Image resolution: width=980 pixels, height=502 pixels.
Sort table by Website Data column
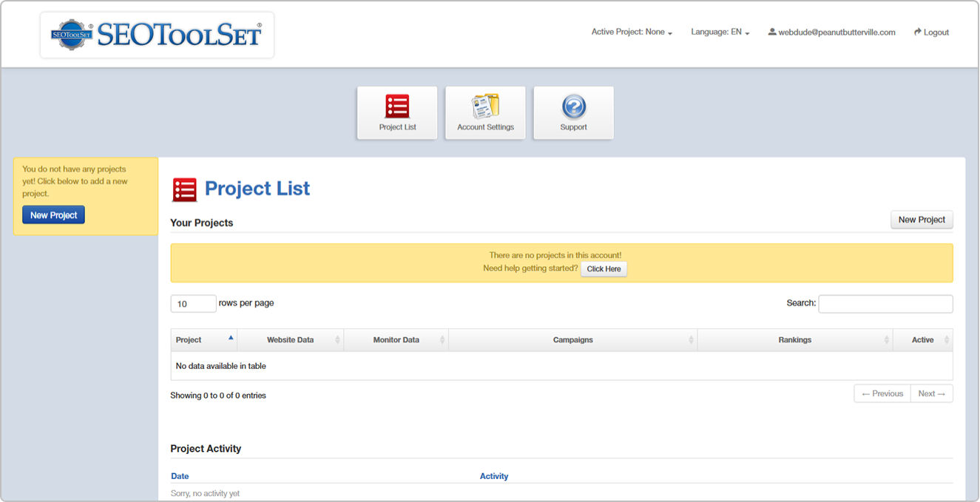(x=290, y=340)
